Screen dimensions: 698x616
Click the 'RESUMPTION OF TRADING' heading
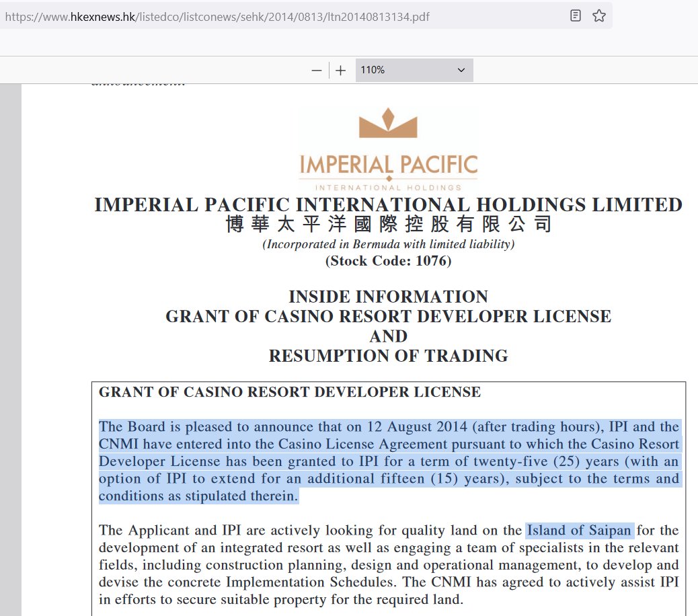click(388, 356)
